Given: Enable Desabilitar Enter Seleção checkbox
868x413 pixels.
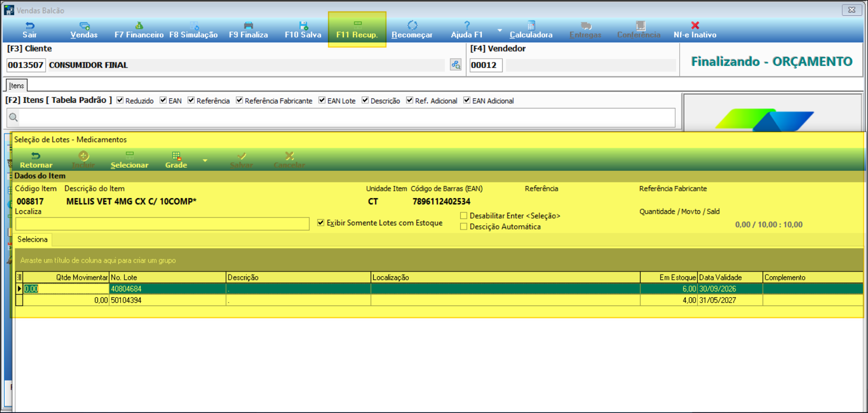Looking at the screenshot, I should click(463, 215).
